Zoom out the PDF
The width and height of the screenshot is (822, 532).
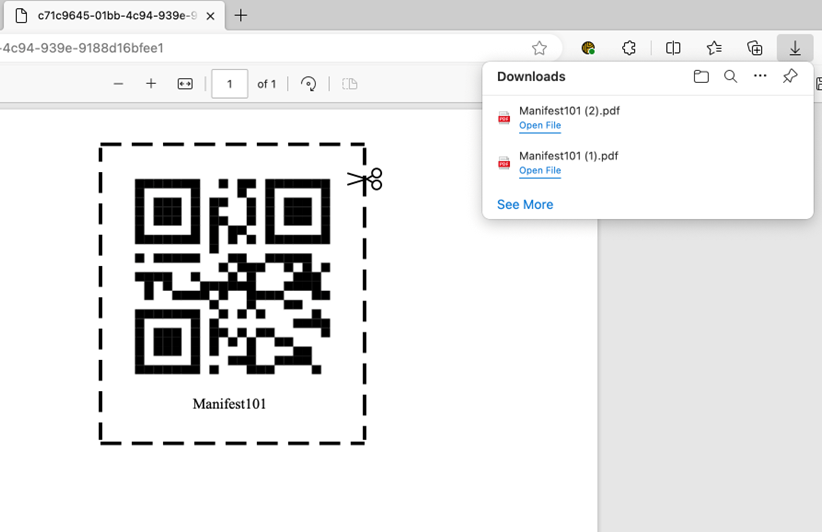[x=118, y=84]
